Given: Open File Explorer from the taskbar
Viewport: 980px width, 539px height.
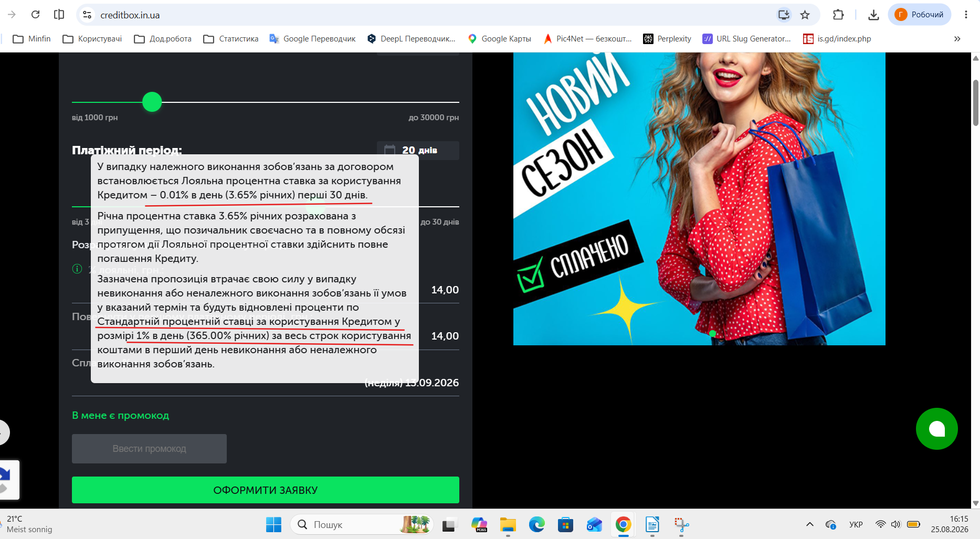Looking at the screenshot, I should pyautogui.click(x=508, y=524).
